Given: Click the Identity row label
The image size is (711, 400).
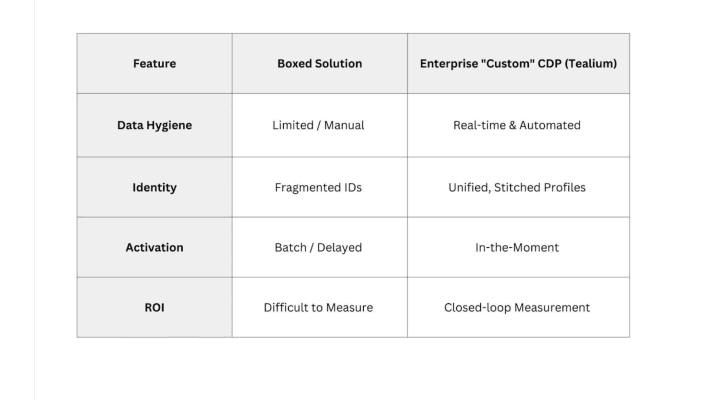Looking at the screenshot, I should (x=155, y=187).
